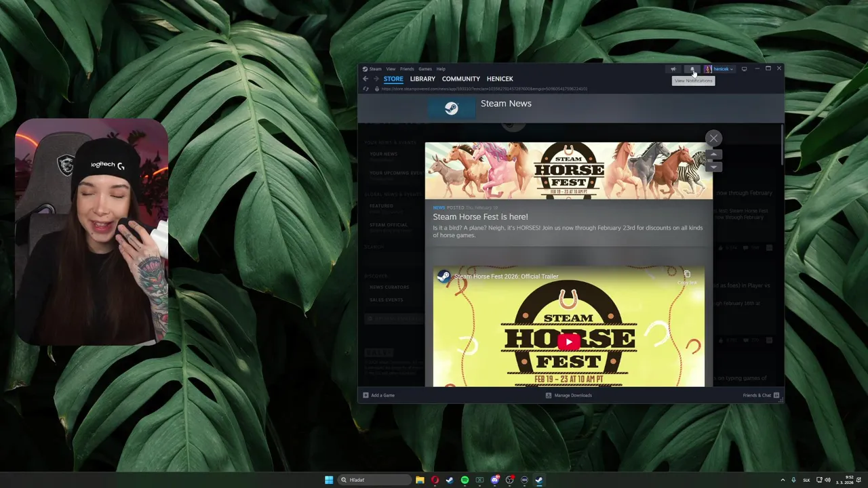Click Add a Game
Viewport: 868px width, 488px height.
pyautogui.click(x=378, y=395)
